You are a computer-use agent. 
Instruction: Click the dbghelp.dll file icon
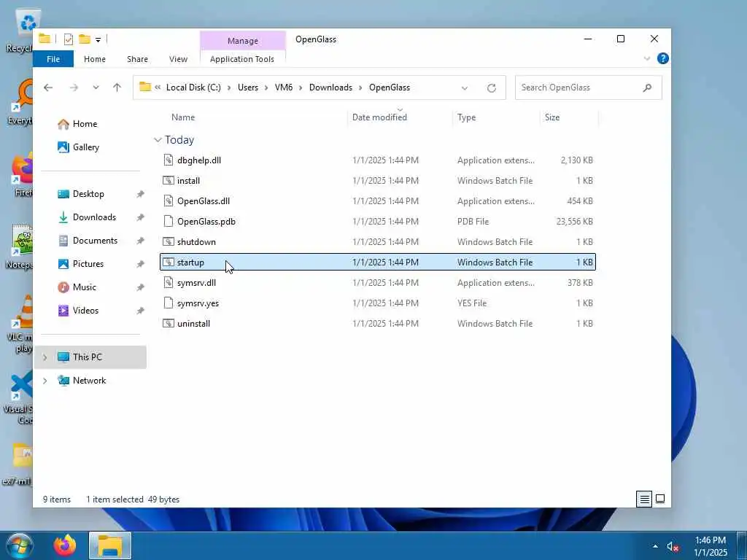tap(169, 160)
